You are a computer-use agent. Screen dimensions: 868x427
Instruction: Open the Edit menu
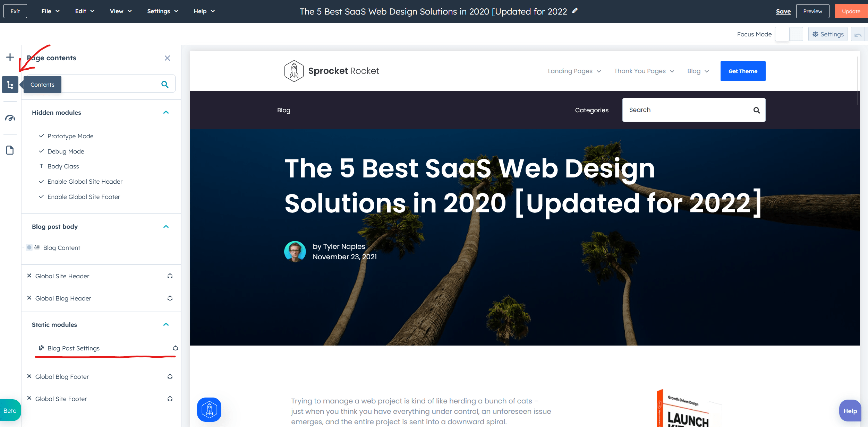[x=84, y=11]
